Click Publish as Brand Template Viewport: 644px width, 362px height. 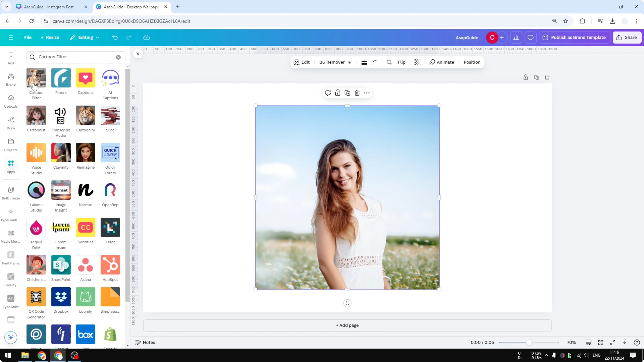[x=574, y=37]
